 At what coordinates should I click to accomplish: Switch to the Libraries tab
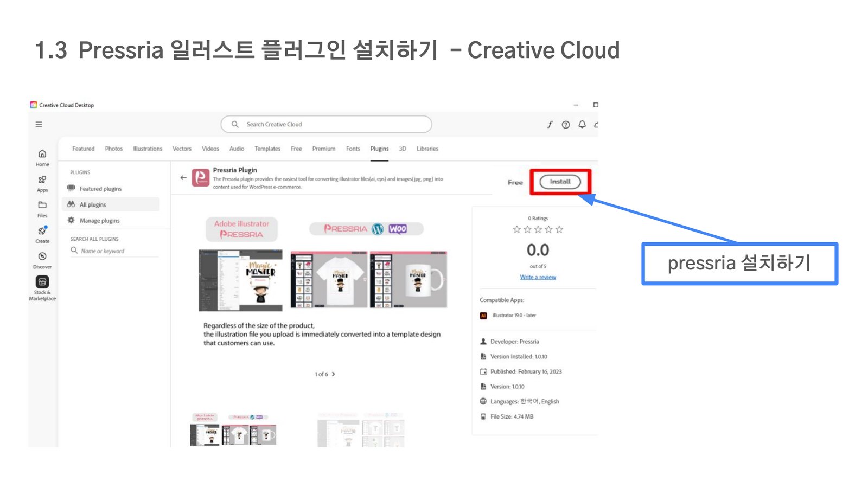click(x=427, y=149)
